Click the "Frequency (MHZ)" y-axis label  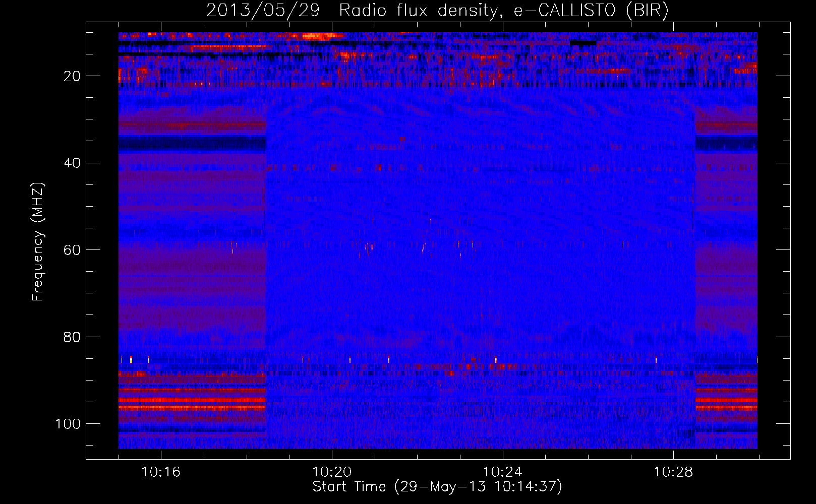[x=38, y=241]
